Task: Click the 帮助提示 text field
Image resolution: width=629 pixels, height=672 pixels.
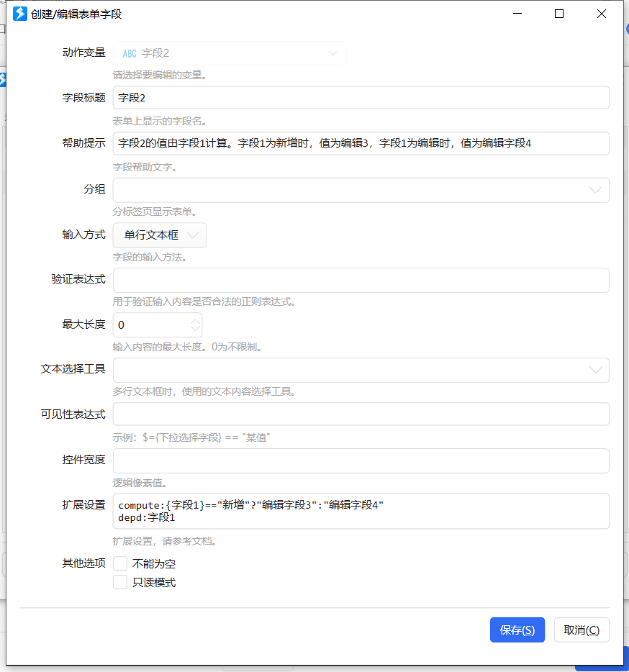Action: pyautogui.click(x=361, y=143)
